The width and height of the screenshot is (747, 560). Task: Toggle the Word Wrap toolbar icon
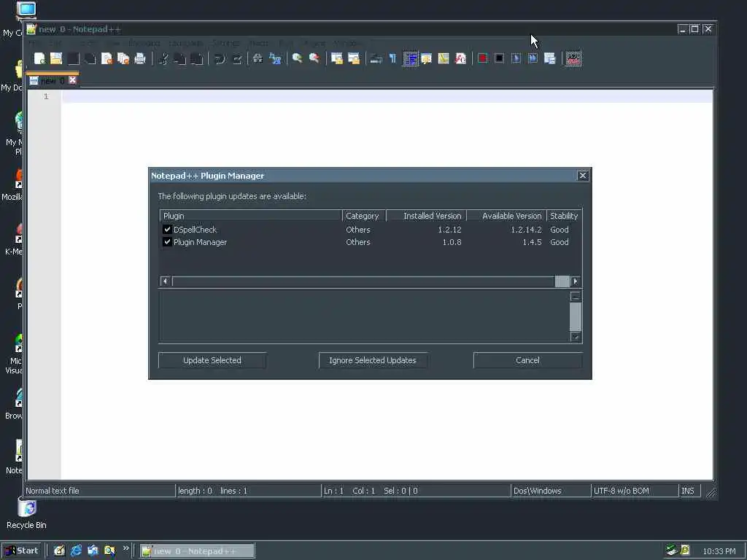pyautogui.click(x=376, y=58)
